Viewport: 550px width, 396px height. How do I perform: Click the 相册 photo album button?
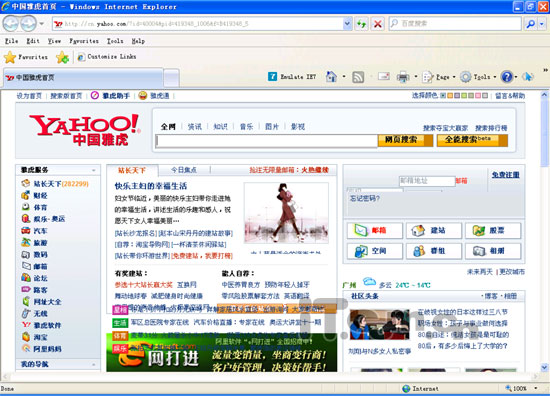click(493, 251)
